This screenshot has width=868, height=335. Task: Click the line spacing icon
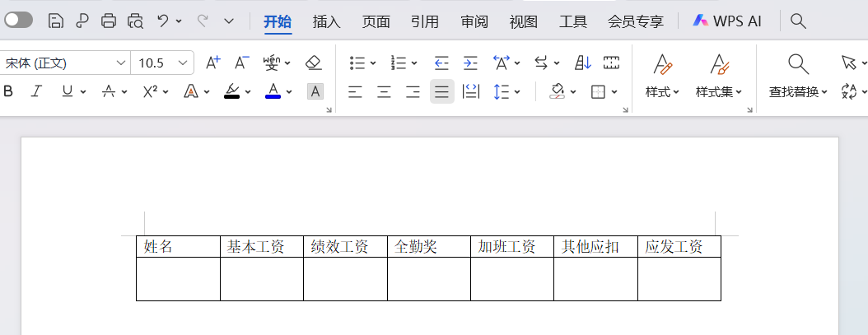pos(501,91)
